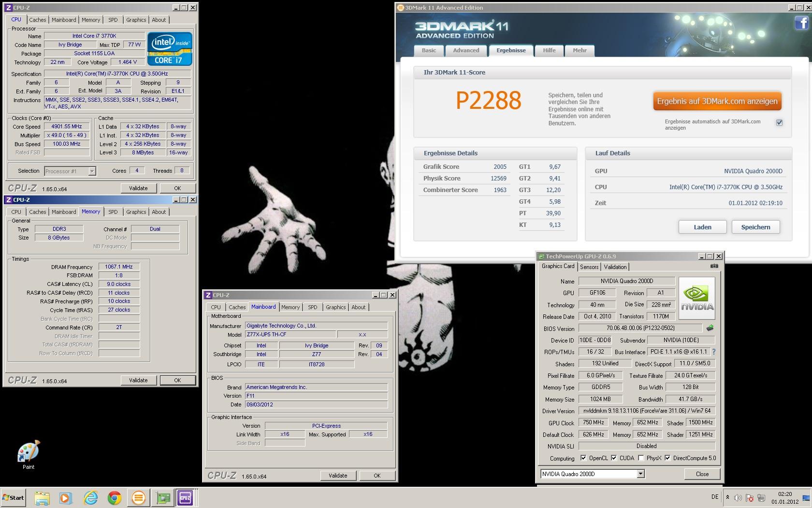
Task: Click the orange 3DMark taskbar icon
Action: pyautogui.click(x=139, y=498)
